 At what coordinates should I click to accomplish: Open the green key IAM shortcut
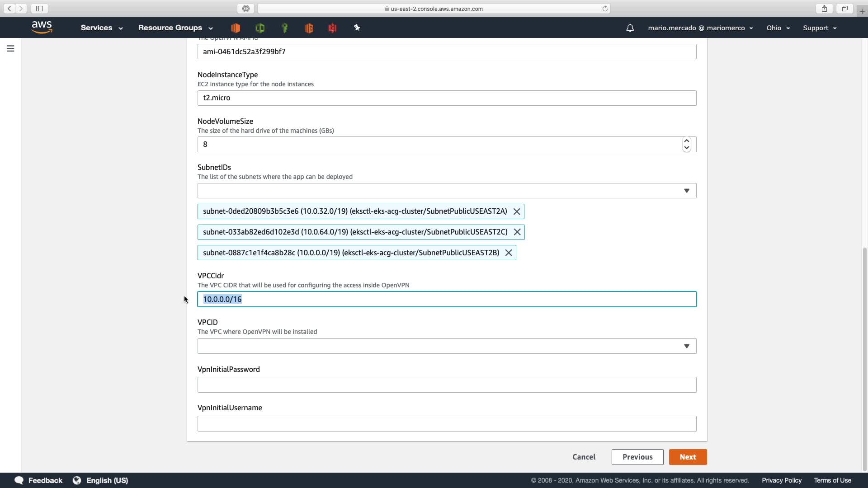pyautogui.click(x=284, y=28)
